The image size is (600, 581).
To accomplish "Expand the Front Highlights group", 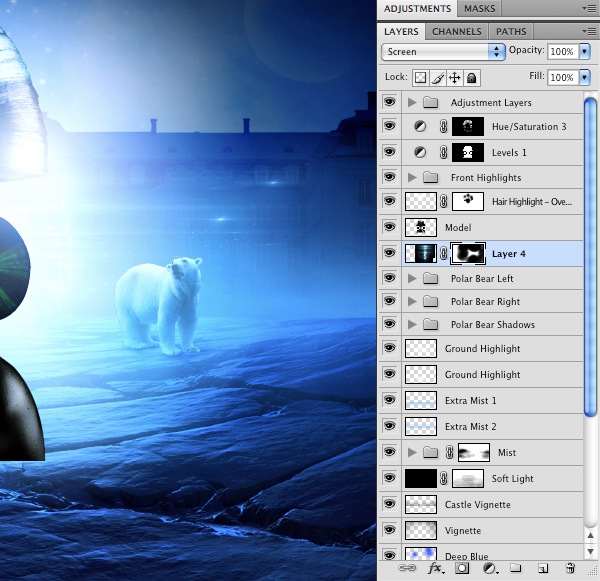I will (x=412, y=177).
